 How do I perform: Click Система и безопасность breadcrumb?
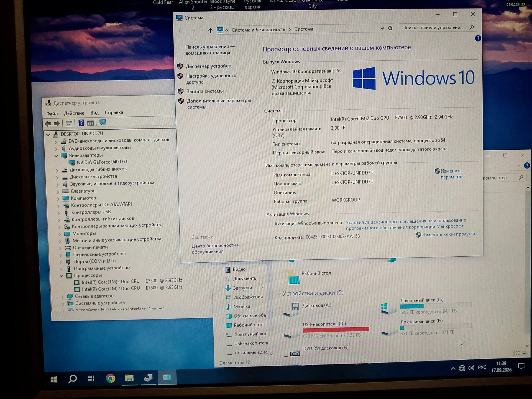pyautogui.click(x=259, y=30)
